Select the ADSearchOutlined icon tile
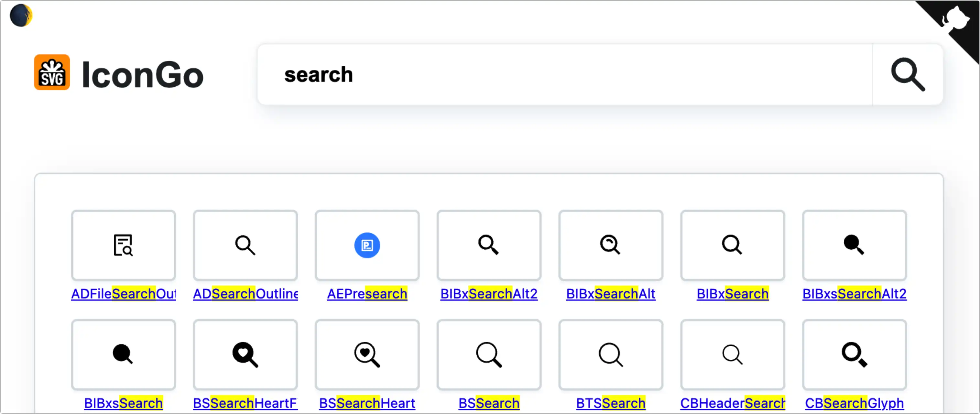 click(245, 245)
